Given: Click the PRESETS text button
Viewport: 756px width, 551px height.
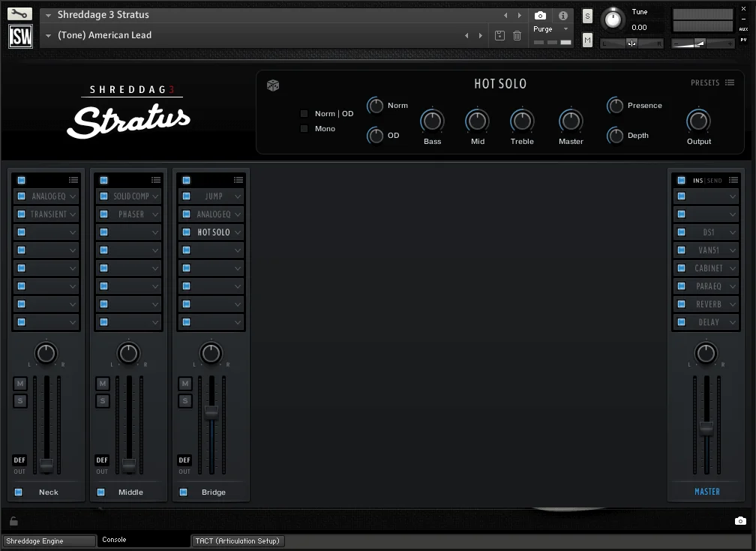Looking at the screenshot, I should click(705, 83).
